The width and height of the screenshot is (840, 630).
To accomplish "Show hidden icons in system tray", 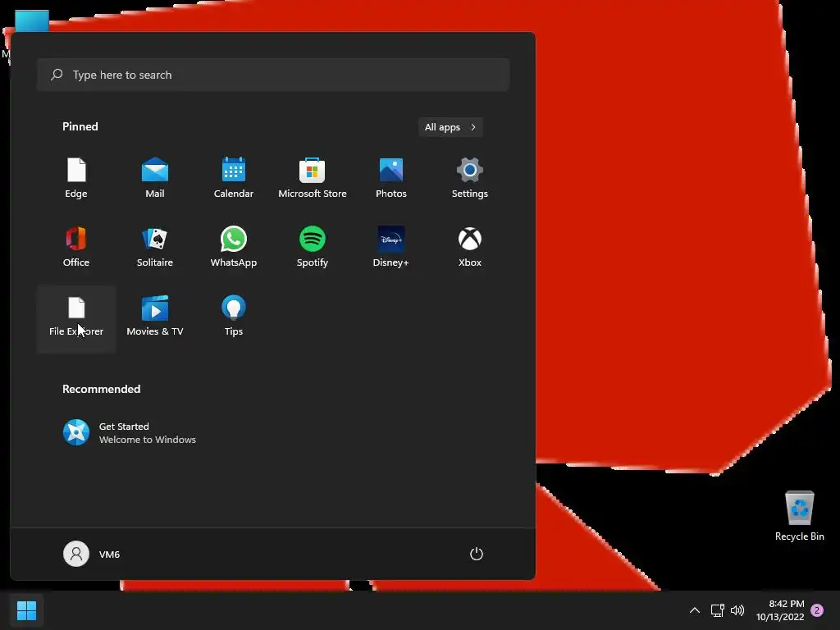I will pos(694,610).
